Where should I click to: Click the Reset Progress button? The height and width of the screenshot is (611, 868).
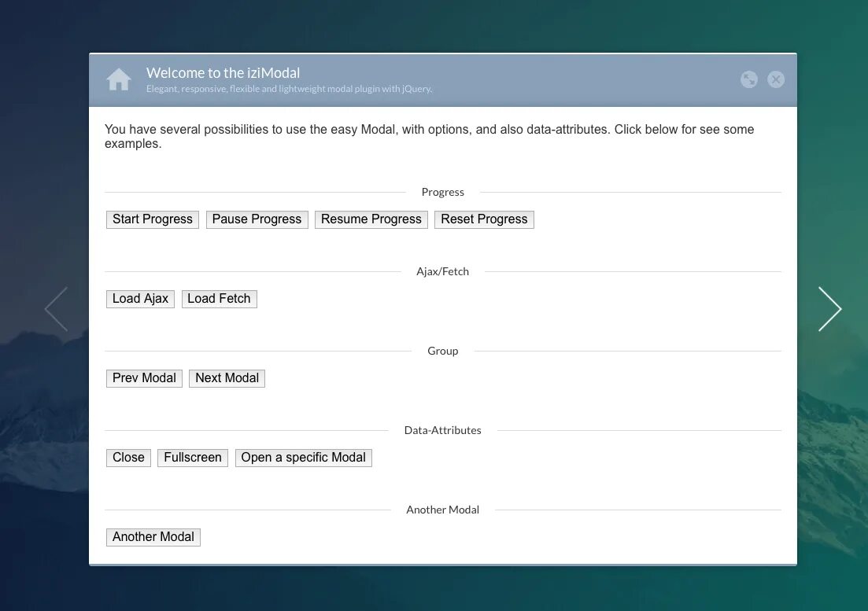tap(485, 219)
